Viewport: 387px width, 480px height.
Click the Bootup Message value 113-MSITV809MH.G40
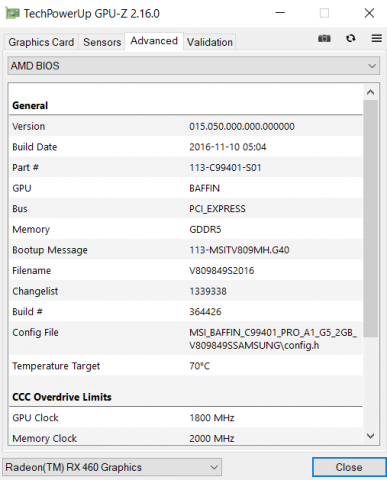(x=239, y=250)
